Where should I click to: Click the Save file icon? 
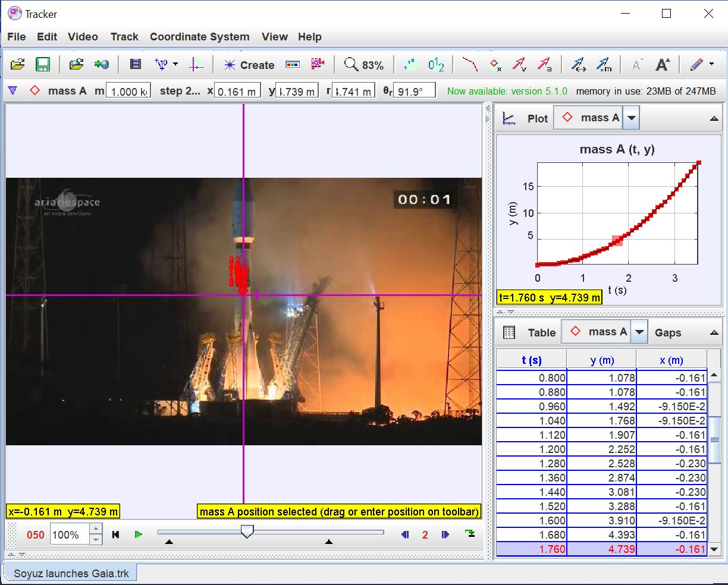(43, 65)
